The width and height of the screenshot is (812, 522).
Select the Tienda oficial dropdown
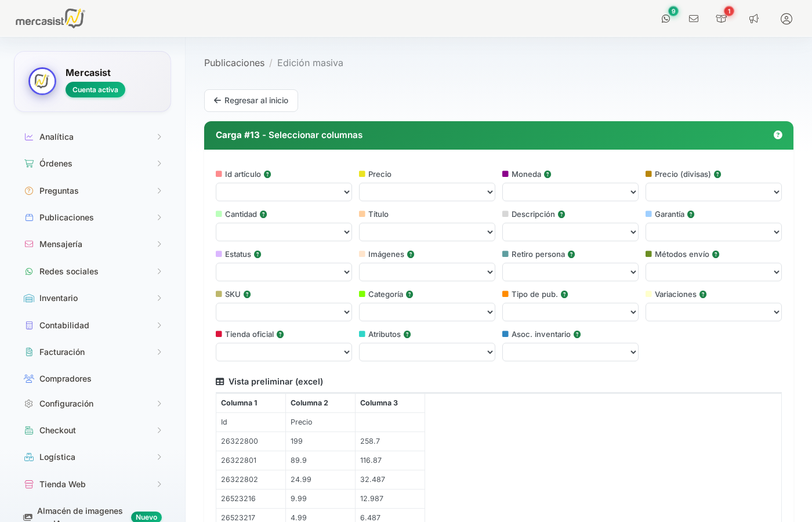coord(284,352)
